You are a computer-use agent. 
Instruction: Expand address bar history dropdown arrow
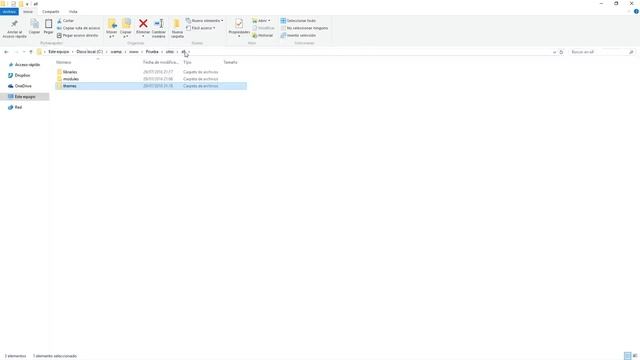coord(554,52)
